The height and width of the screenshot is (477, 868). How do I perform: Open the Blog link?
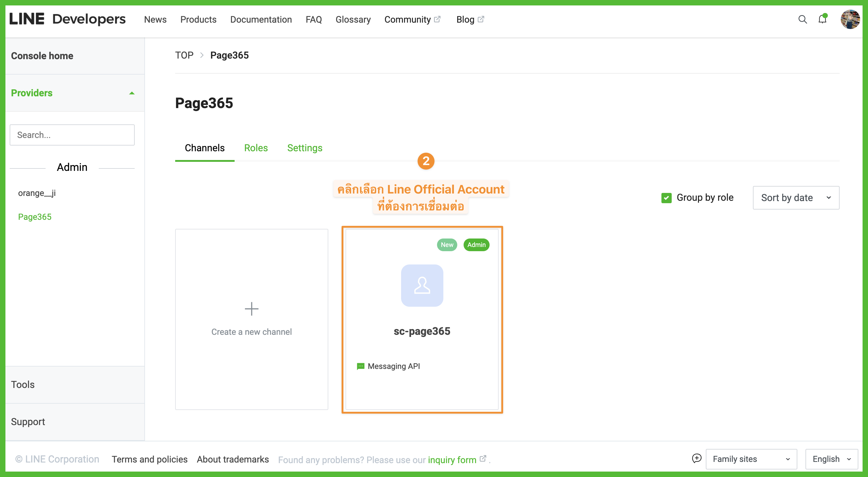pyautogui.click(x=465, y=19)
